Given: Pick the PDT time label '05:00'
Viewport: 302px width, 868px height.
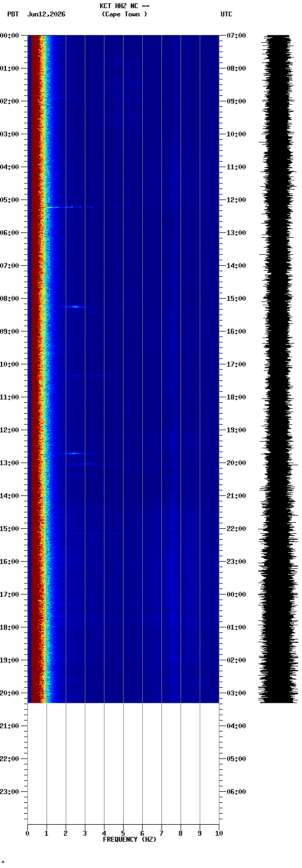Looking at the screenshot, I should pos(10,200).
